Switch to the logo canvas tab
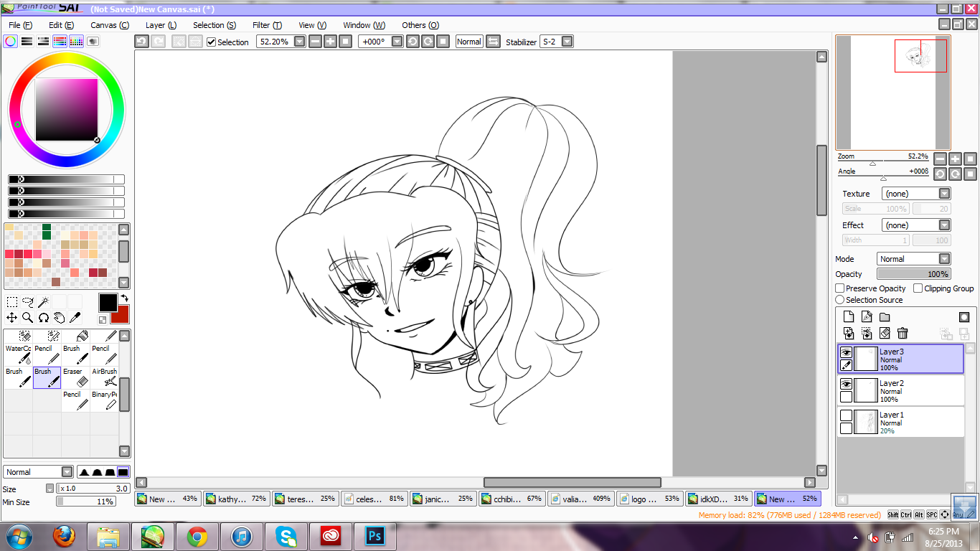 coord(650,499)
